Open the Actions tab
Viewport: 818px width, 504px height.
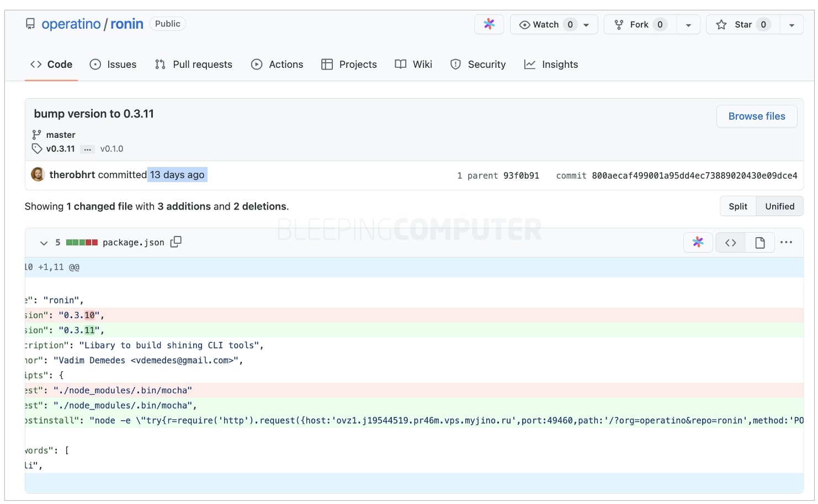277,65
